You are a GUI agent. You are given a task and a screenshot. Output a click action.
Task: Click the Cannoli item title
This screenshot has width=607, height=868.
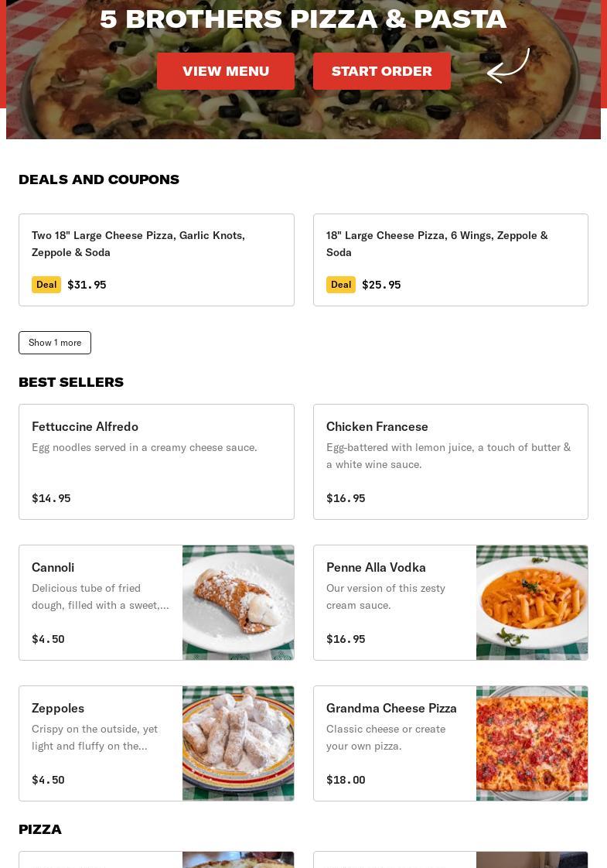click(x=53, y=567)
